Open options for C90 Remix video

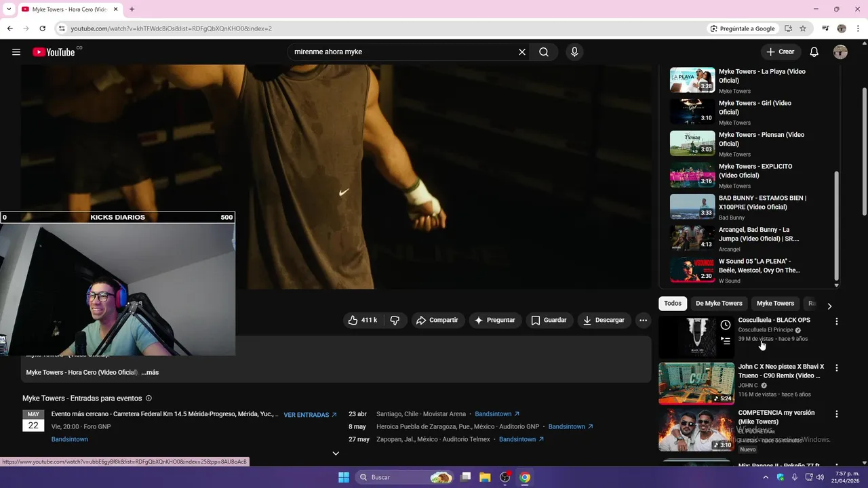[836, 368]
